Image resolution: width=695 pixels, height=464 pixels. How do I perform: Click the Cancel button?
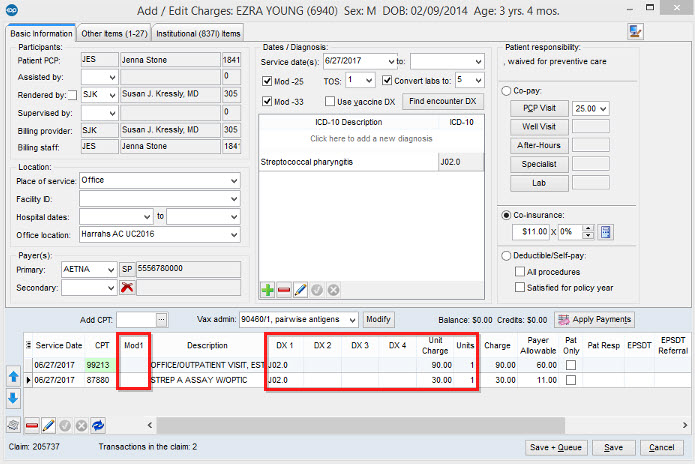coord(661,448)
